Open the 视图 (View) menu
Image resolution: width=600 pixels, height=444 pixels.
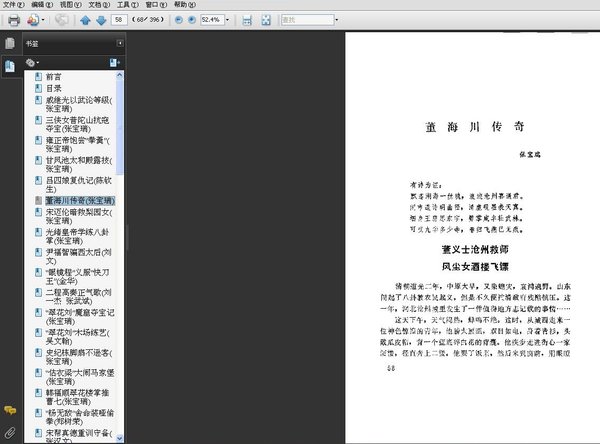(x=71, y=5)
